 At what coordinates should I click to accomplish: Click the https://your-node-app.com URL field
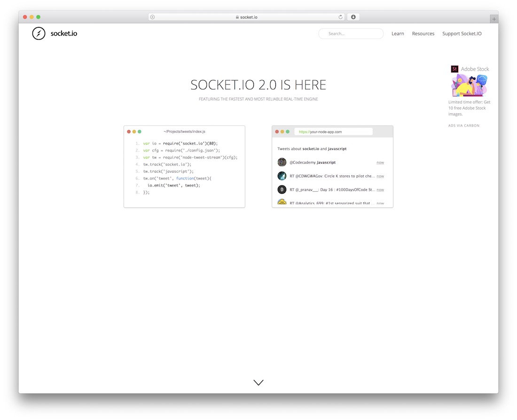coord(333,132)
